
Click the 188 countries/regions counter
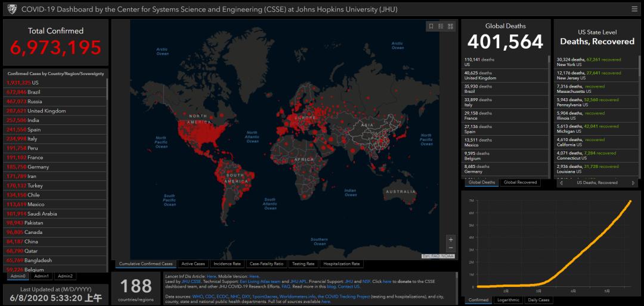[x=136, y=289]
